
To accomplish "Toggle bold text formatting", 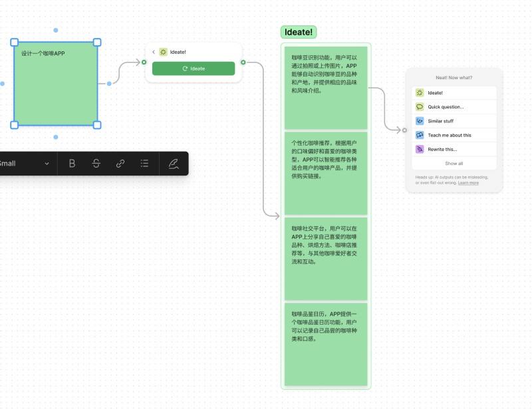I will coord(72,164).
